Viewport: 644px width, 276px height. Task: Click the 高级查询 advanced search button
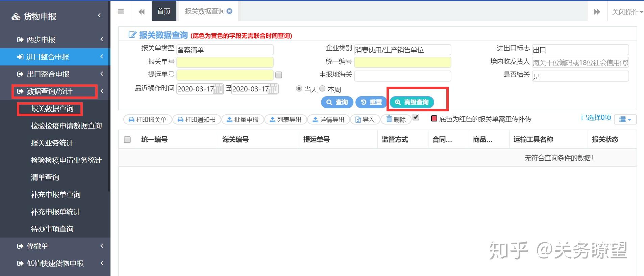pyautogui.click(x=412, y=102)
